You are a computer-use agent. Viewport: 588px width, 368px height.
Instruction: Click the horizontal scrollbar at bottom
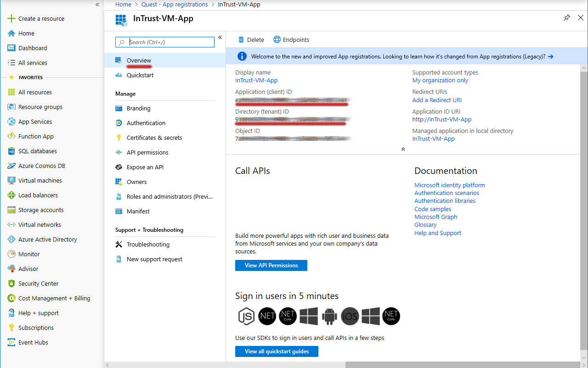point(459,365)
